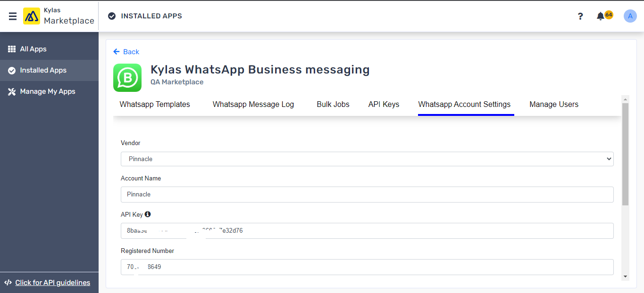This screenshot has width=644, height=293.
Task: Click the Kylas Marketplace logo
Action: (x=59, y=16)
